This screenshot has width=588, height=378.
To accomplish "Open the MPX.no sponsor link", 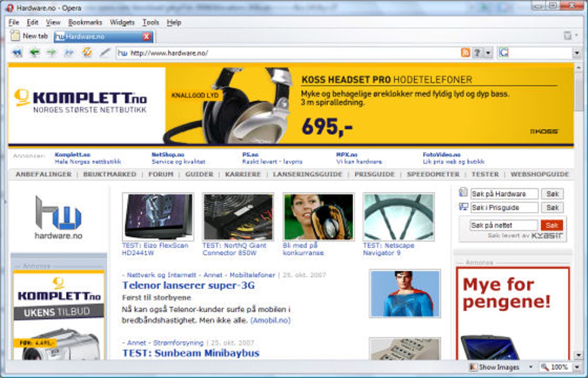I will (x=347, y=155).
